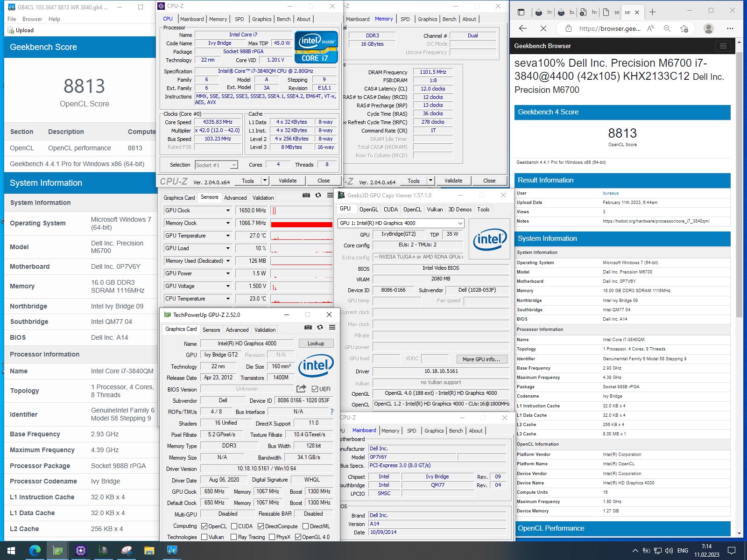Screen dimensions: 747x560
Task: Expand the Memory Used (Dedicated) sensor dropdown
Action: pyautogui.click(x=228, y=261)
